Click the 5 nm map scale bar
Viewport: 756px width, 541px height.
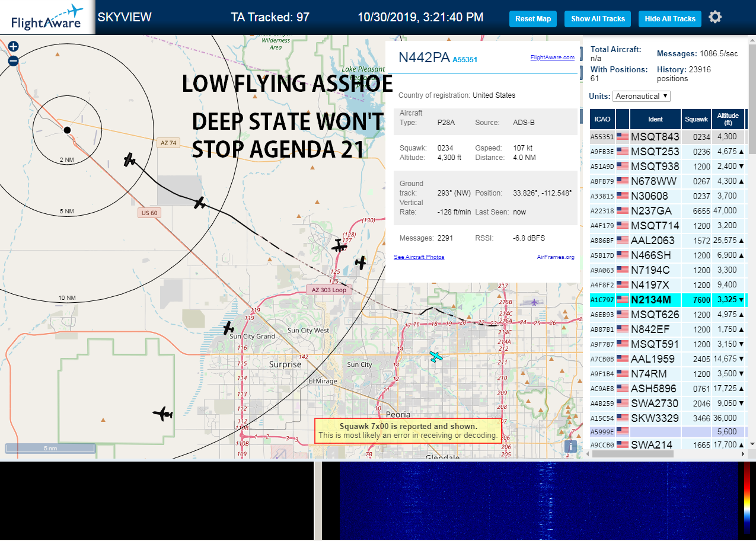[50, 449]
